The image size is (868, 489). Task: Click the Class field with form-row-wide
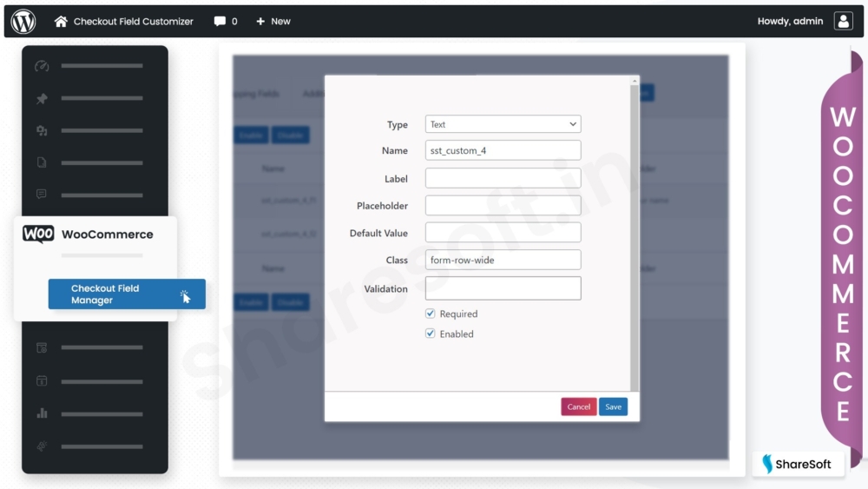(x=503, y=260)
